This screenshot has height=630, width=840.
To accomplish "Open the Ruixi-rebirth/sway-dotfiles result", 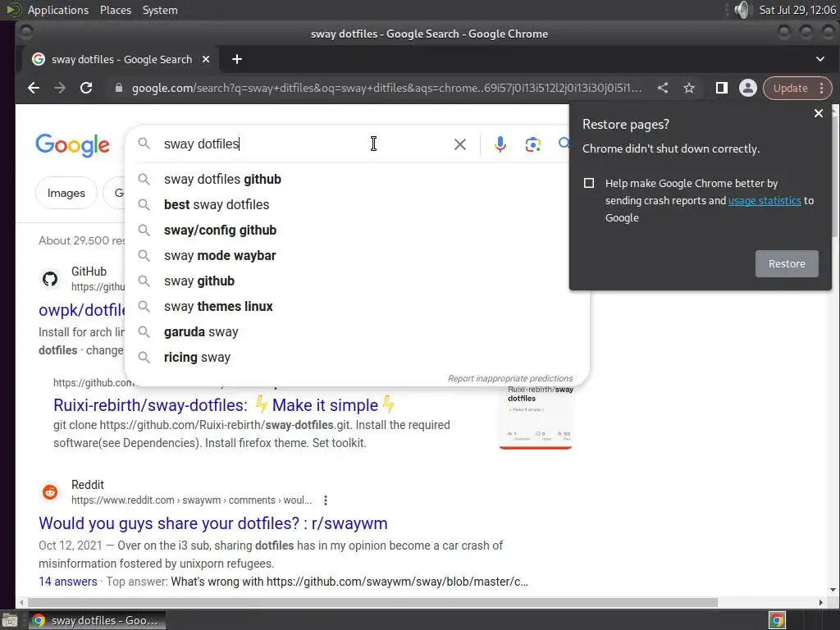I will click(x=224, y=405).
